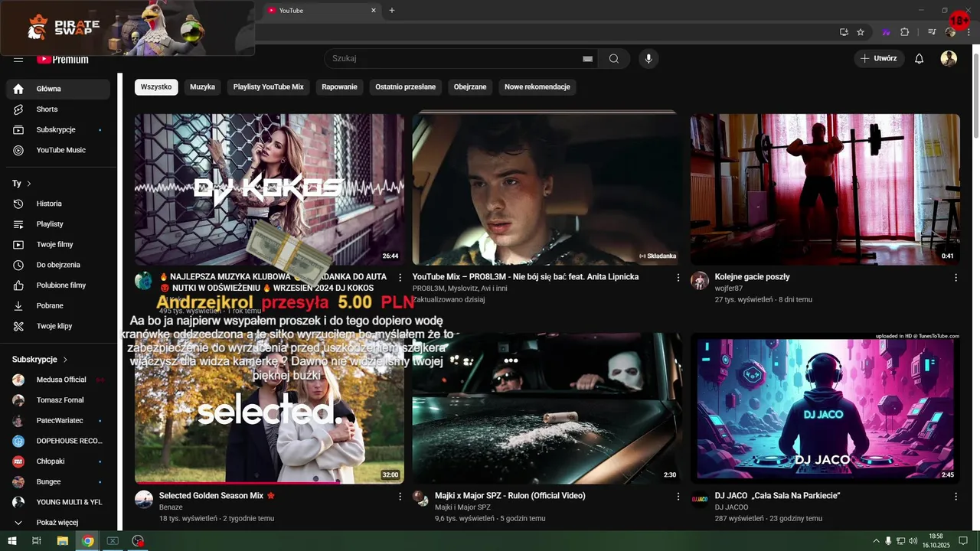Click the YouTube Premium logo
The image size is (980, 551).
[62, 59]
